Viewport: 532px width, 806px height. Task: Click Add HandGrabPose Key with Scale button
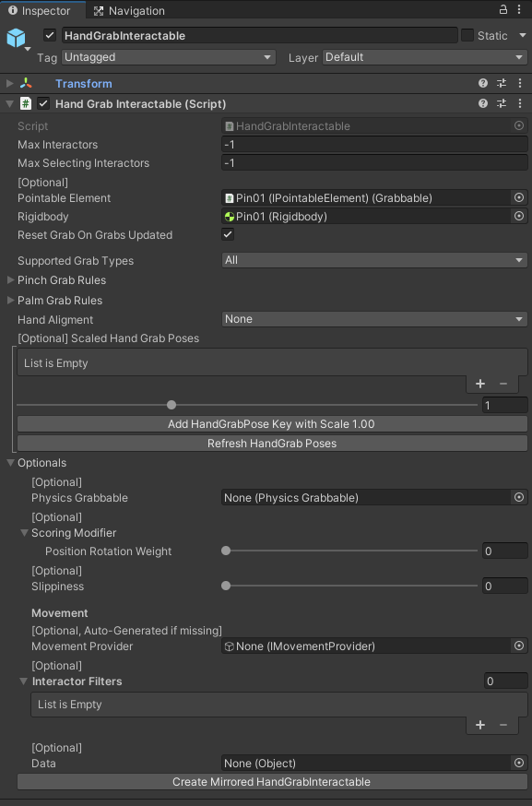272,424
